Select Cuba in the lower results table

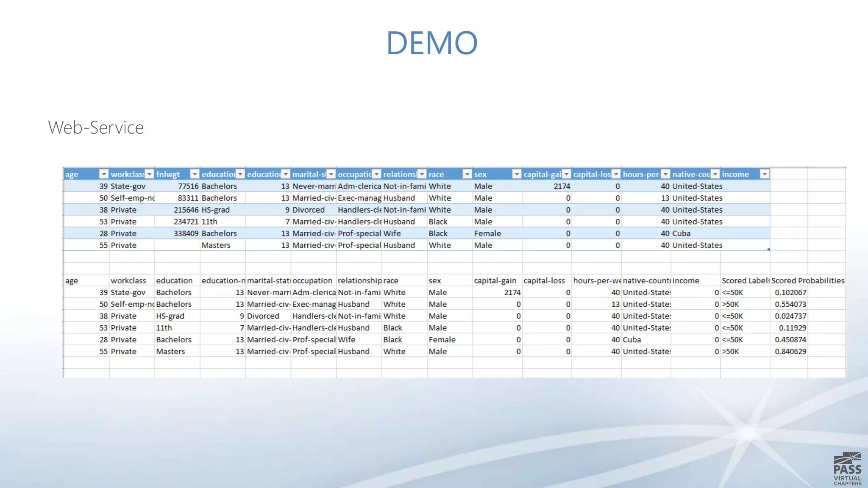[x=646, y=340]
